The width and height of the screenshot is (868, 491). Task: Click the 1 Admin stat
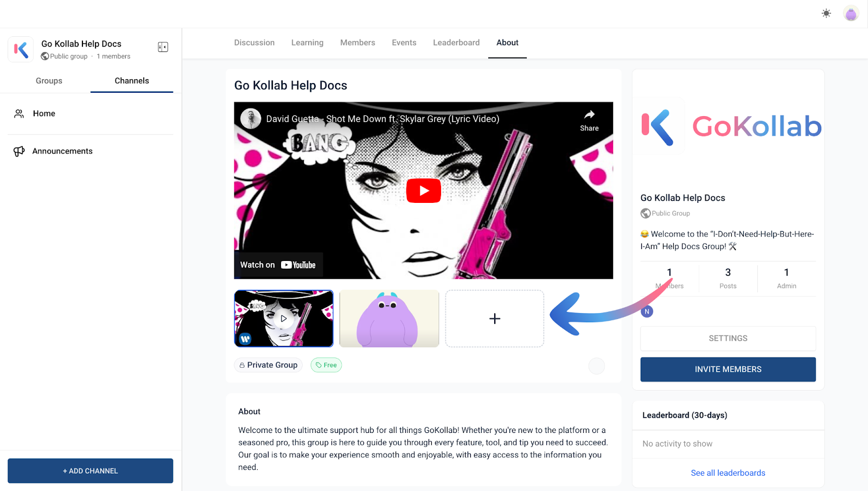787,278
